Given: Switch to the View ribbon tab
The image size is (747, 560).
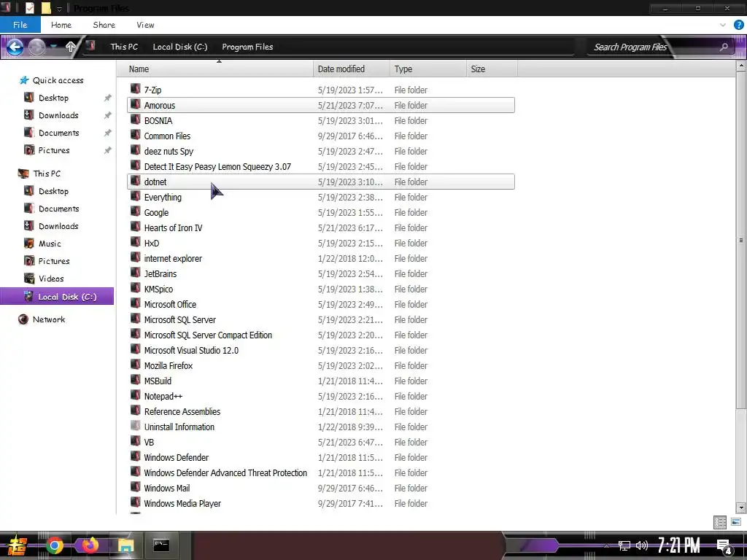Looking at the screenshot, I should (145, 25).
